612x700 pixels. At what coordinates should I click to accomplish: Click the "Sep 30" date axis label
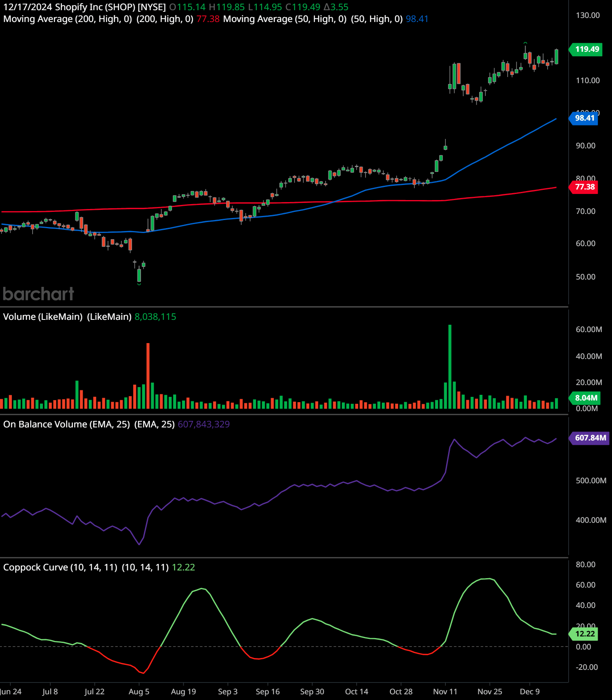(x=312, y=692)
